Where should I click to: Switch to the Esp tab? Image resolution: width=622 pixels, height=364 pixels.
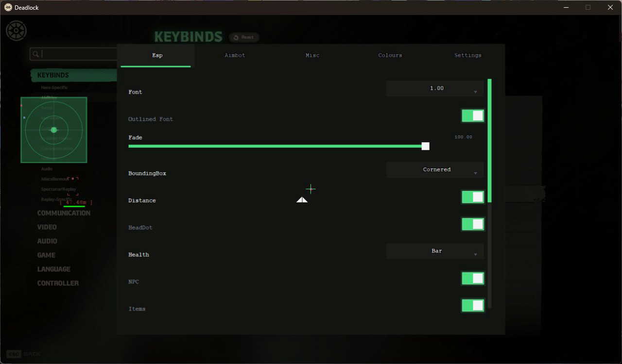pos(157,55)
